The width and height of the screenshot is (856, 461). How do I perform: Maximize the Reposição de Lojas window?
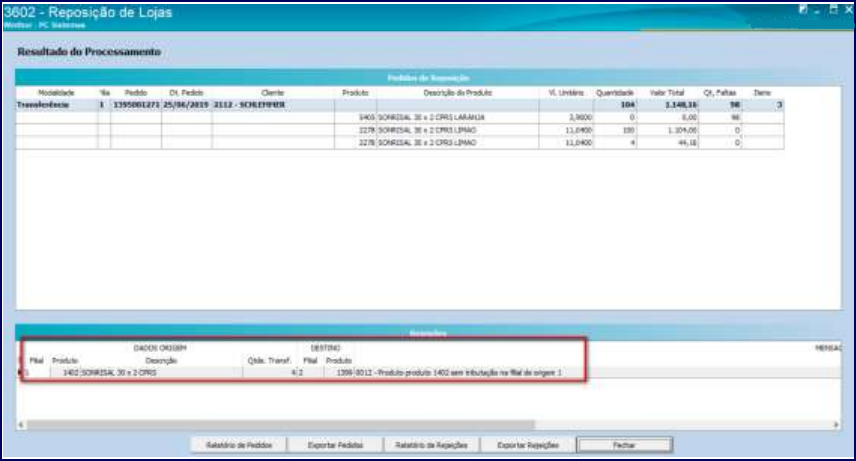[833, 9]
